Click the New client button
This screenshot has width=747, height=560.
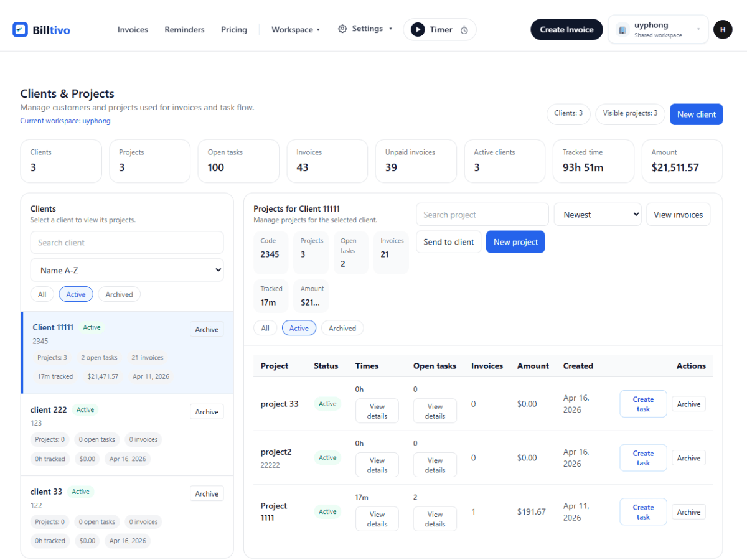click(x=696, y=114)
